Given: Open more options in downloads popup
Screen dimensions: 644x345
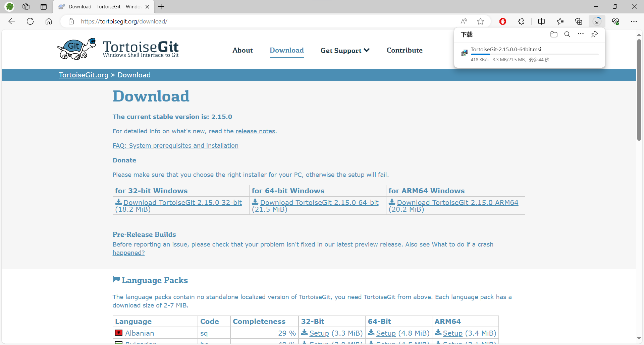Looking at the screenshot, I should (581, 34).
